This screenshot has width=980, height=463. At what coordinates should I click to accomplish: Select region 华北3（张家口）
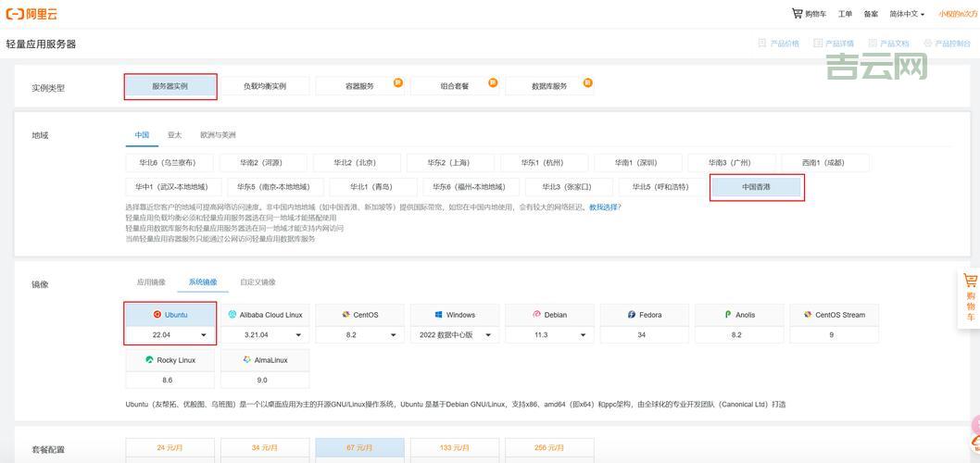pos(567,187)
